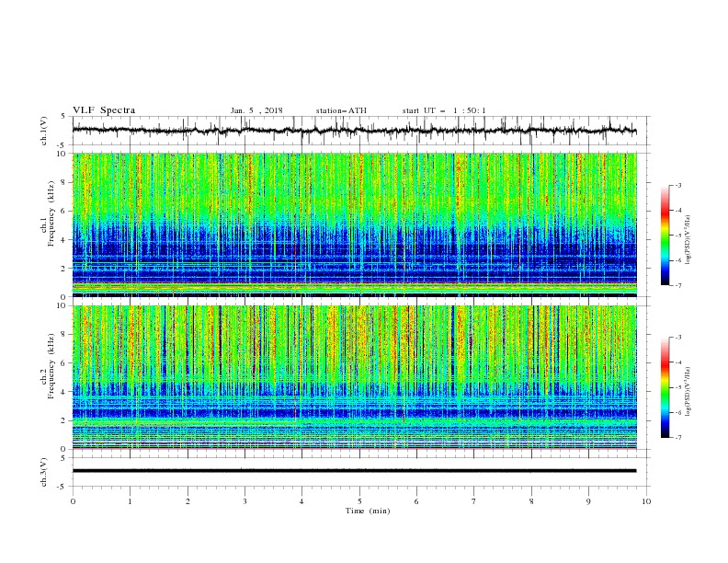Click time axis tick label '0'
The image size is (728, 563).
click(x=73, y=501)
